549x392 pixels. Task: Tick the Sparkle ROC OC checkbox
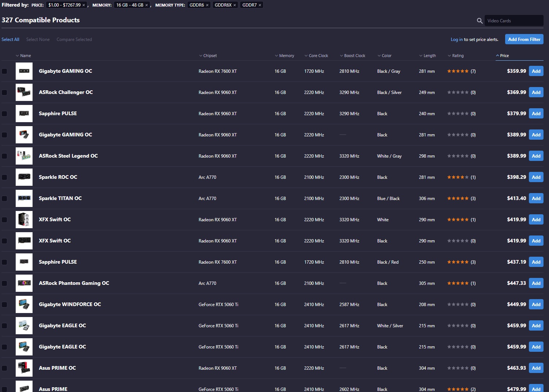[x=4, y=177]
